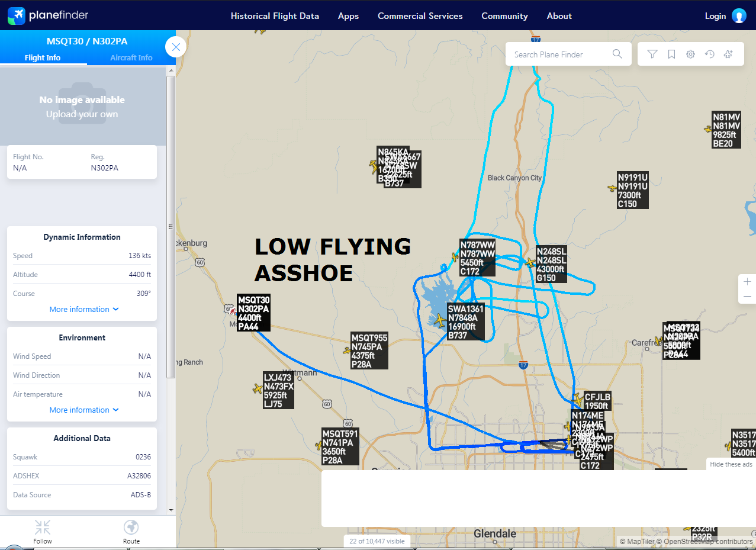Click the N9191U 7300ft label

pyautogui.click(x=633, y=190)
